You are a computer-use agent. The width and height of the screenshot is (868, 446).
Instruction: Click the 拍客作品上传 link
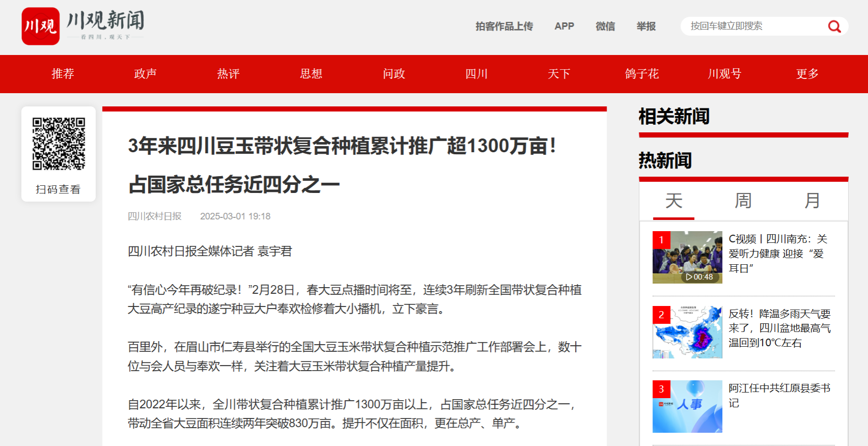504,26
